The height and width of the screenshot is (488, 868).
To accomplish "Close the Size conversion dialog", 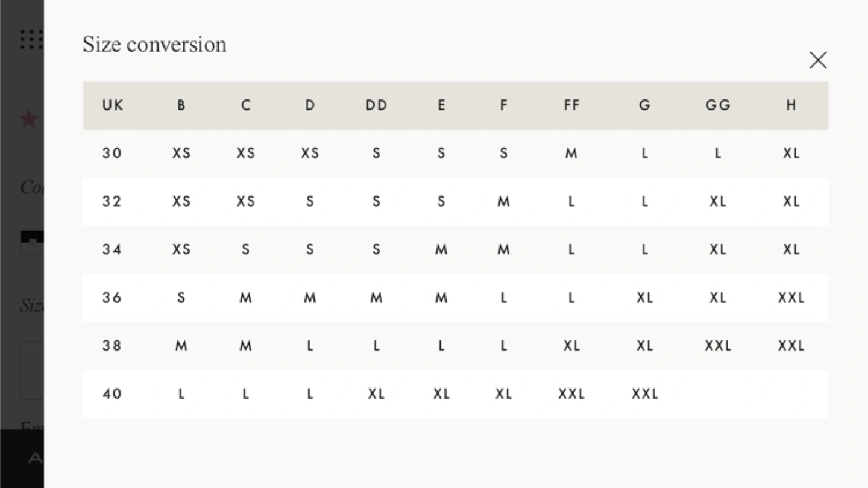I will point(817,60).
